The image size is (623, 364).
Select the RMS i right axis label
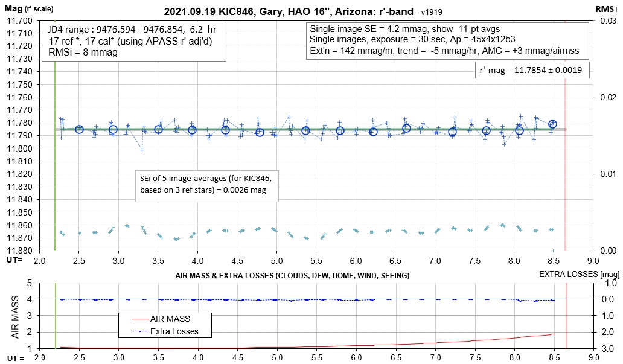click(608, 10)
